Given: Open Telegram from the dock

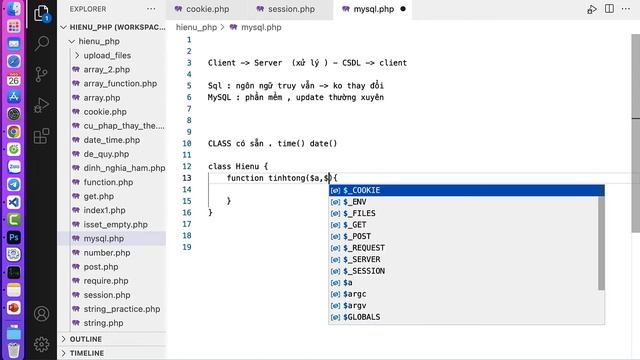Looking at the screenshot, I should point(13,184).
